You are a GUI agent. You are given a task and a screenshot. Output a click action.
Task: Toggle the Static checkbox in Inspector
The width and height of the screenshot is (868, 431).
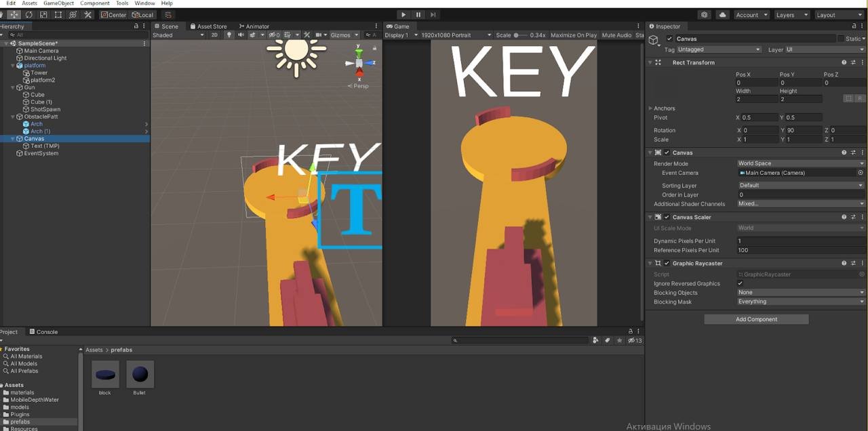click(842, 39)
